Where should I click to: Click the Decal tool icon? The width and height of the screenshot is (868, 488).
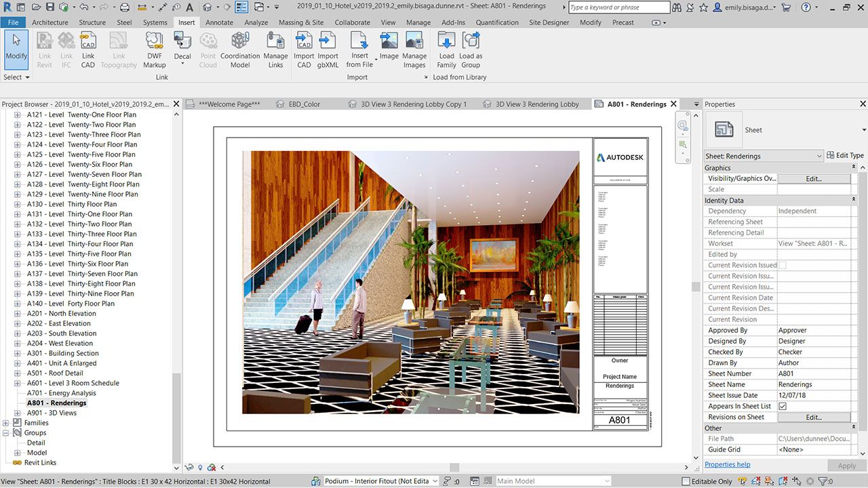(x=182, y=41)
